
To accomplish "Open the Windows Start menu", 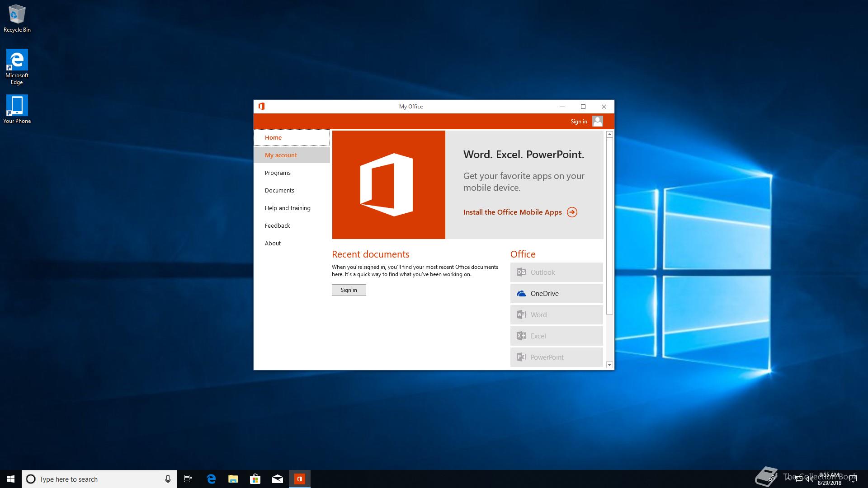I will click(11, 479).
